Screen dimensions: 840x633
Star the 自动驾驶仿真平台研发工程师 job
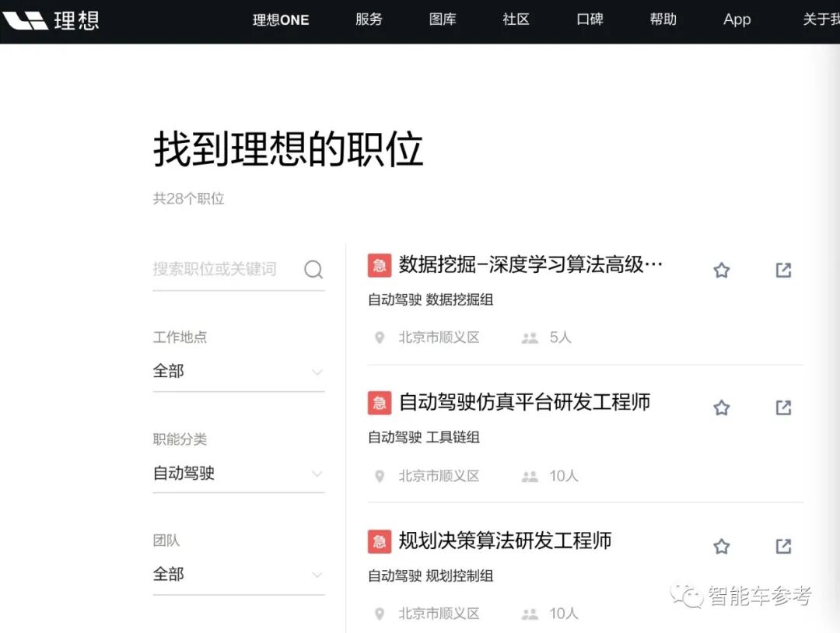tap(722, 407)
